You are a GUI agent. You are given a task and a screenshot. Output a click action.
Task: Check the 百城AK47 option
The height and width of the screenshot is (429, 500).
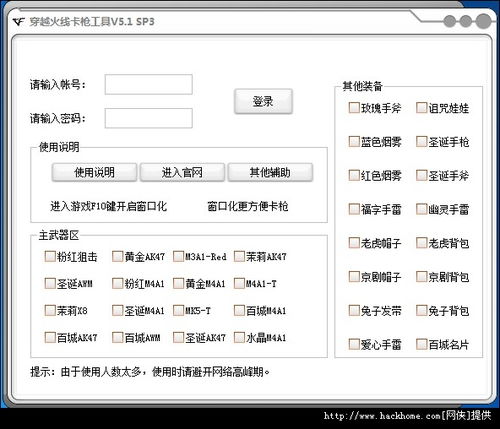[50, 337]
